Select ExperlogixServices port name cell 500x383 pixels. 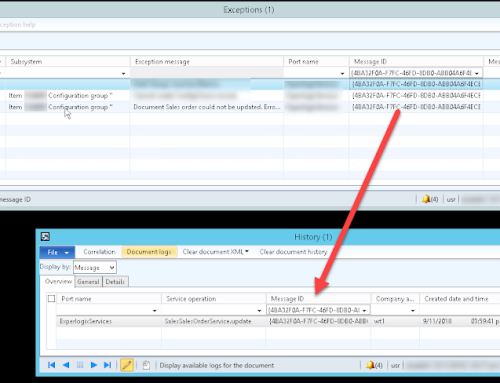[109, 321]
